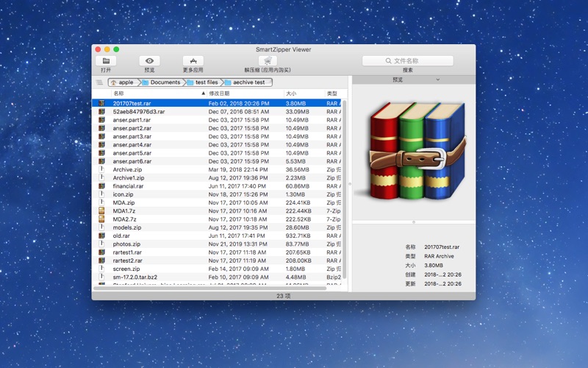
Task: Click the vertical scrollbar of the file list
Action: [344, 189]
